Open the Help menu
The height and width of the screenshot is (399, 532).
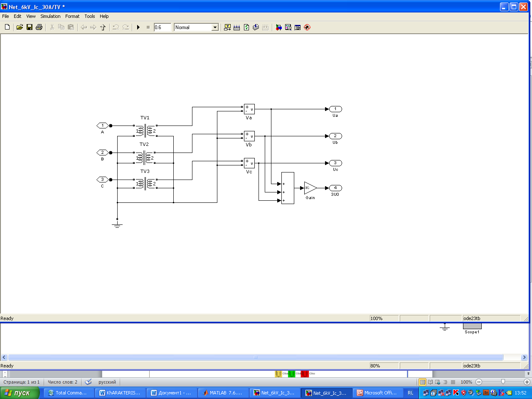(104, 16)
